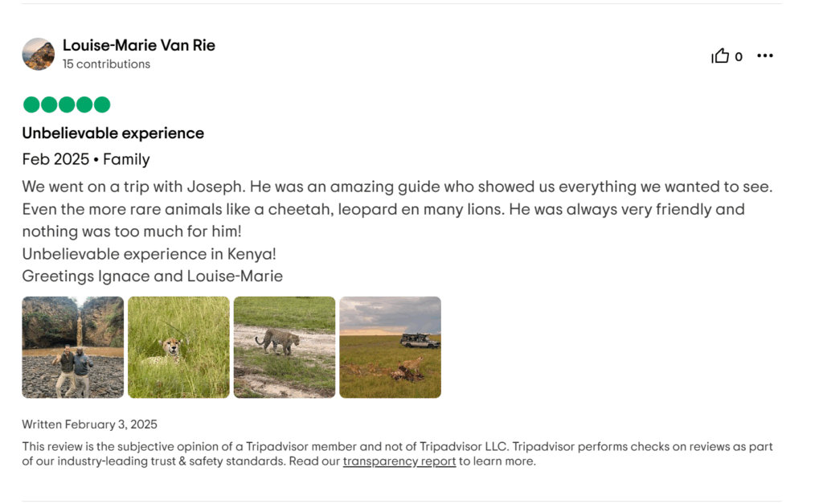Click the first green rating bubble
The height and width of the screenshot is (504, 823).
pyautogui.click(x=31, y=104)
